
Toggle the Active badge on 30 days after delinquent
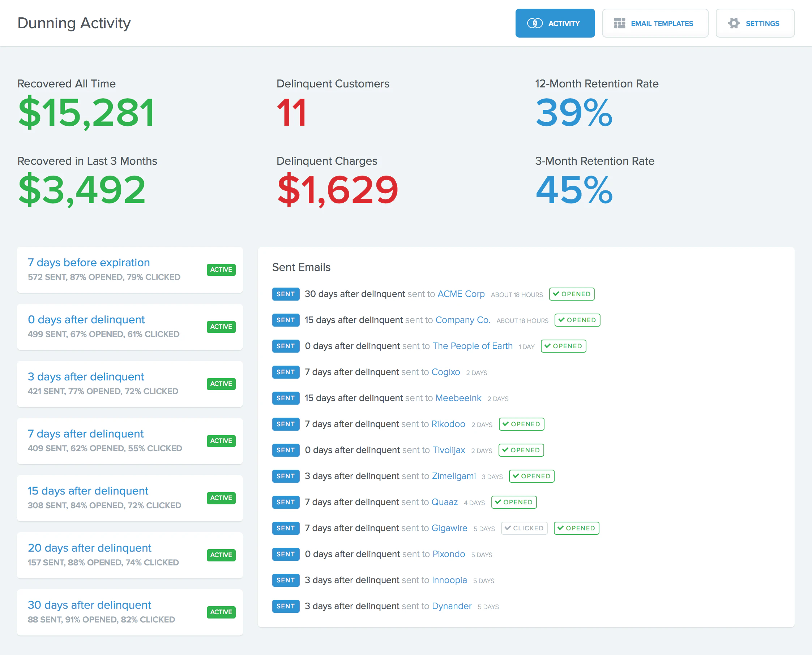click(x=221, y=612)
